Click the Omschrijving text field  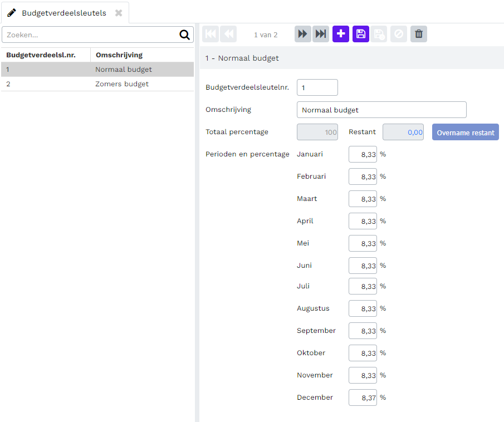click(x=381, y=110)
